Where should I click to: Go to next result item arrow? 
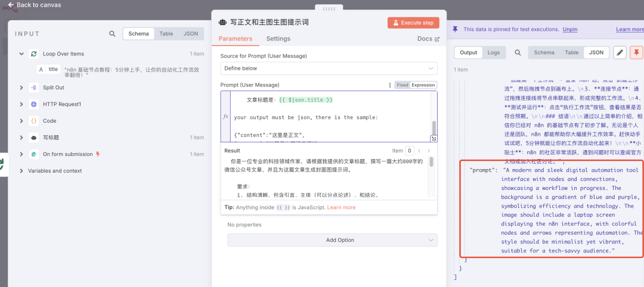point(429,151)
